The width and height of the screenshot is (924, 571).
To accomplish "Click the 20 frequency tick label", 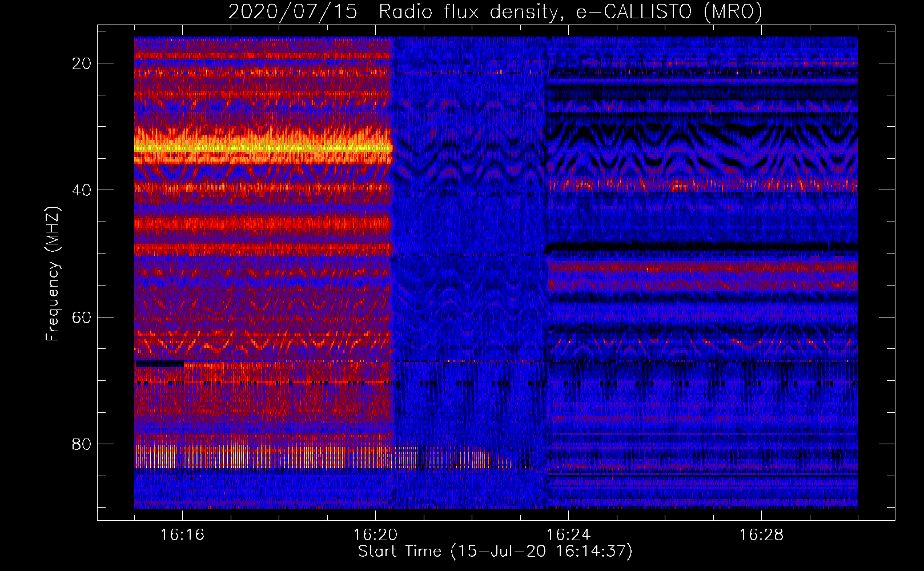I will click(x=82, y=63).
